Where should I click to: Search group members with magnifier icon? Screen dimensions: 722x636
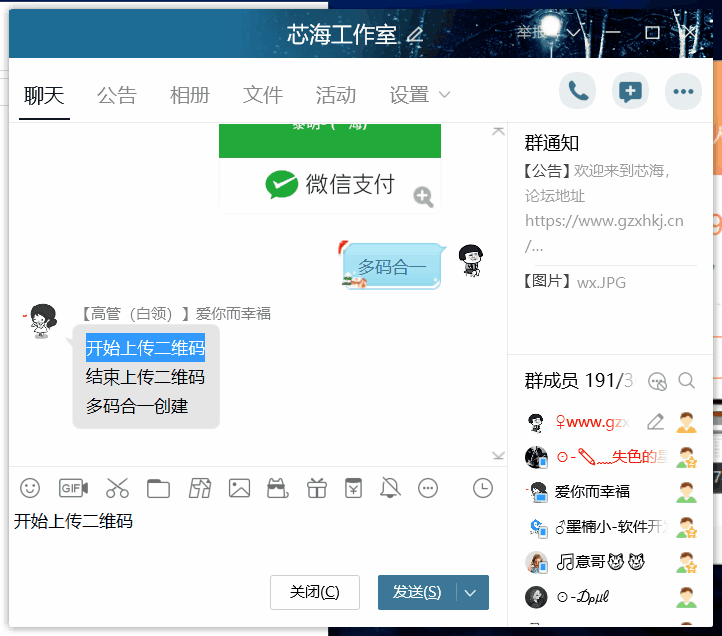click(687, 381)
